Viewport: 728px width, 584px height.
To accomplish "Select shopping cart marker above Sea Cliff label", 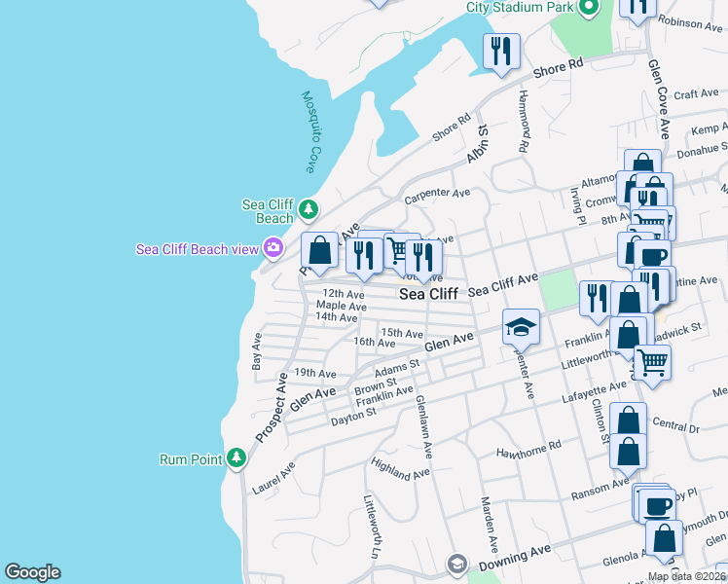I will [395, 251].
